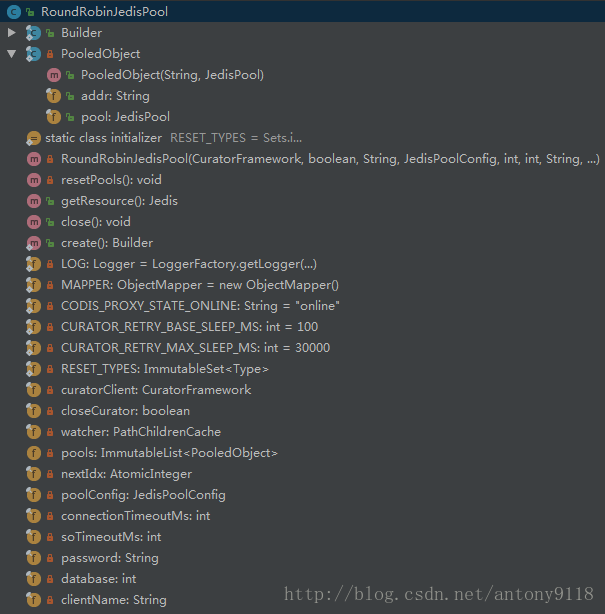The width and height of the screenshot is (605, 614).
Task: Click the method icon beside resetPools()
Action: [x=34, y=180]
